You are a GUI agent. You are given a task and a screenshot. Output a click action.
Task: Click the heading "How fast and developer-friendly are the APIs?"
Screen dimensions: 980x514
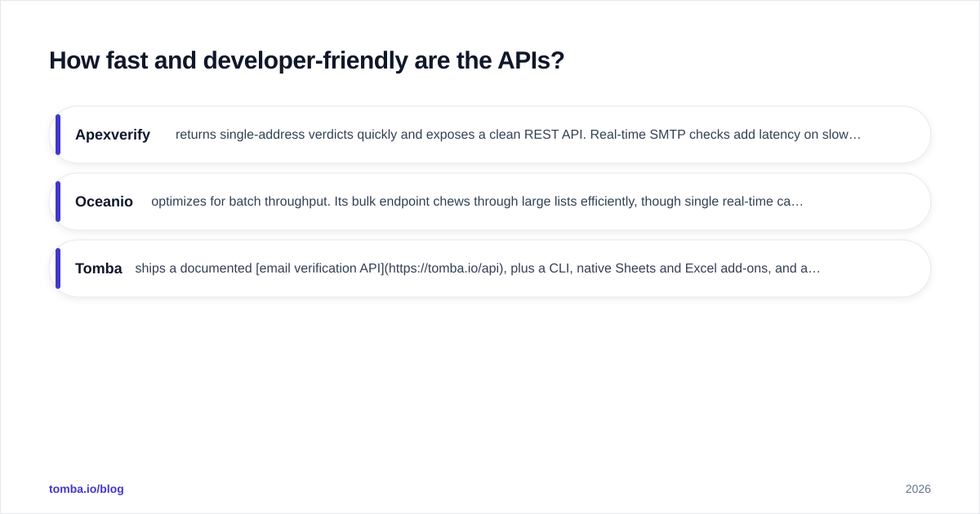(x=306, y=60)
